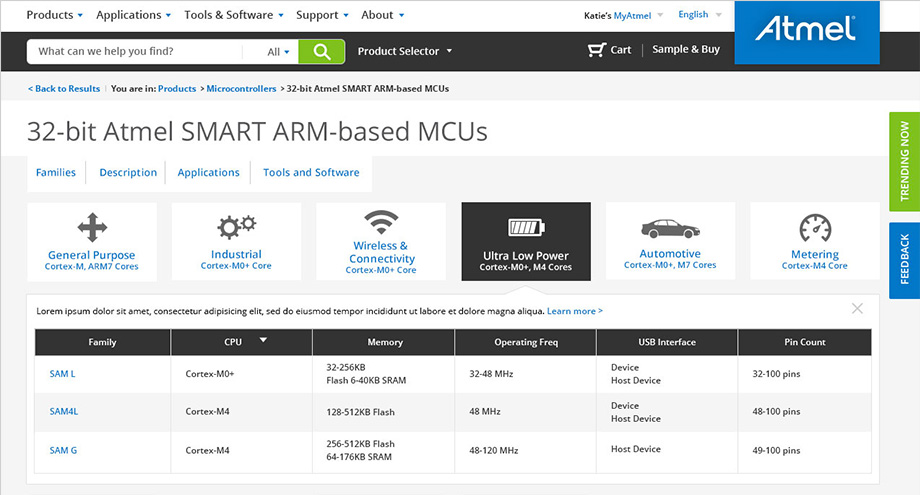Click the green search magnifier button
Screen dimensions: 920x495
tap(322, 52)
